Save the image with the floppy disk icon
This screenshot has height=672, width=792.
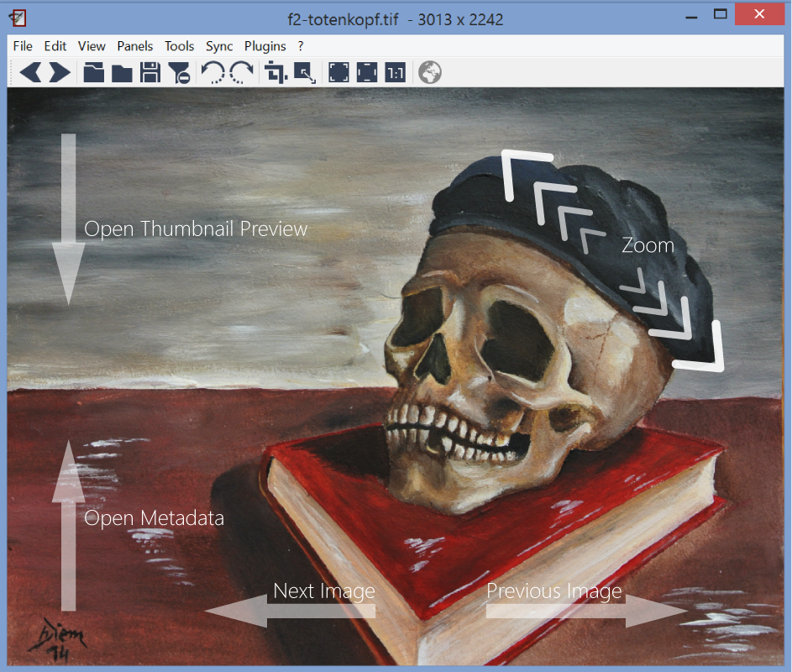coord(150,72)
